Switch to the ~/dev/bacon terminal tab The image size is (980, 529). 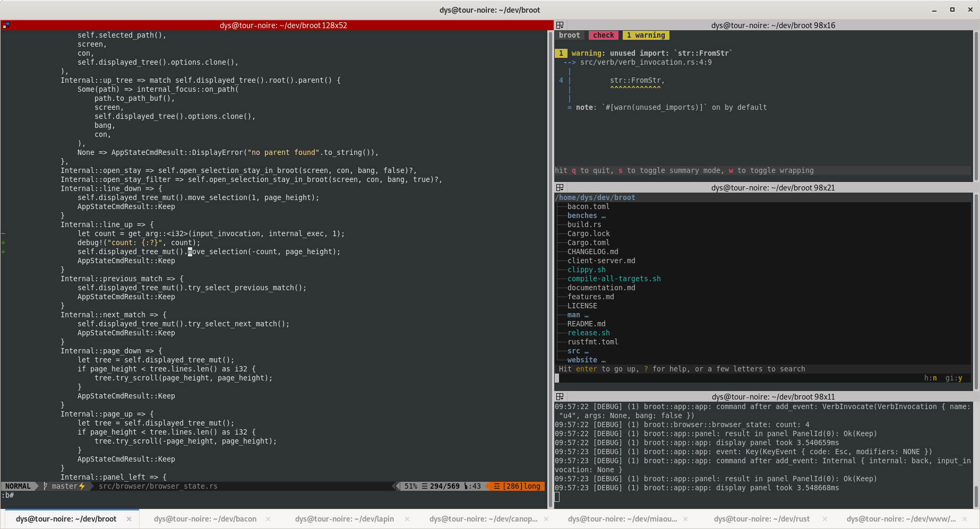point(205,519)
